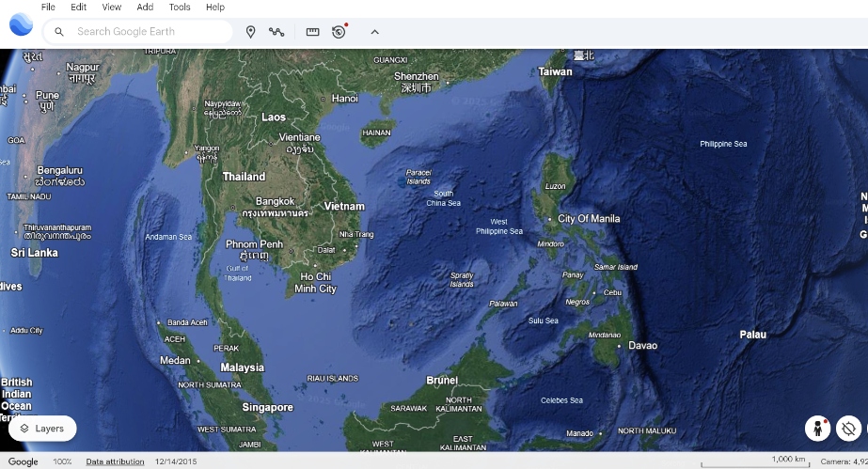Collapse the toolbar with the chevron arrow
This screenshot has height=469, width=868.
[375, 32]
